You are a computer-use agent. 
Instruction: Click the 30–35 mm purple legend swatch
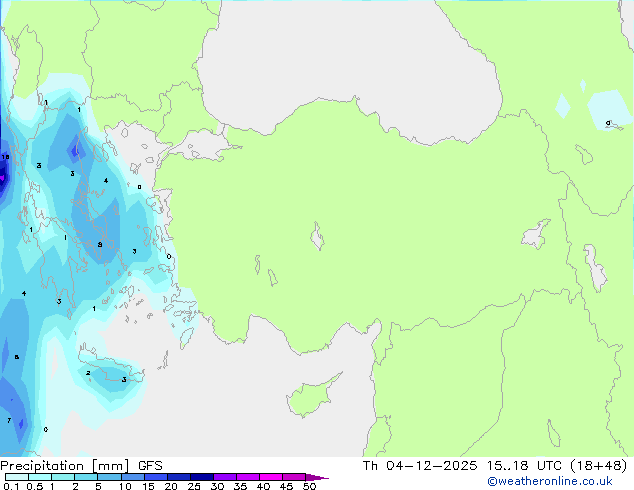coord(225,477)
